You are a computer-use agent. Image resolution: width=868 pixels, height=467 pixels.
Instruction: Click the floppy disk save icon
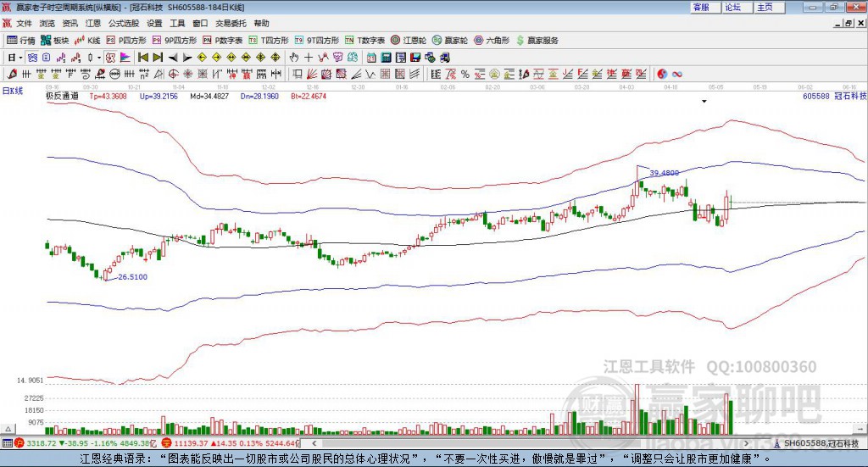pos(415,58)
